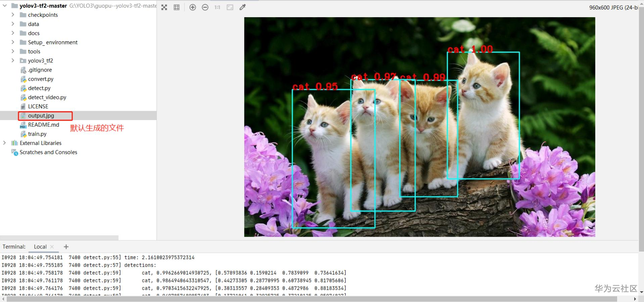
Task: Click the project panel horizontal scrollbar
Action: [x=59, y=238]
